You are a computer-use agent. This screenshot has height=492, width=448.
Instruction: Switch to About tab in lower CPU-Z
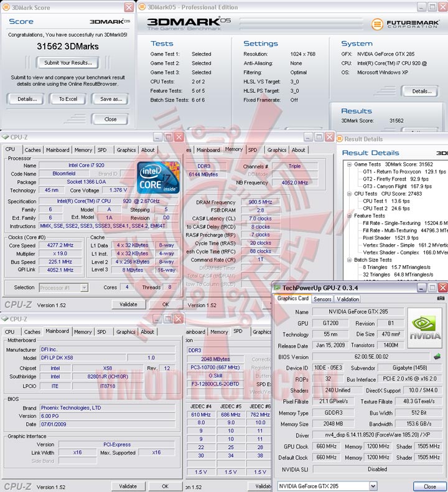147,332
